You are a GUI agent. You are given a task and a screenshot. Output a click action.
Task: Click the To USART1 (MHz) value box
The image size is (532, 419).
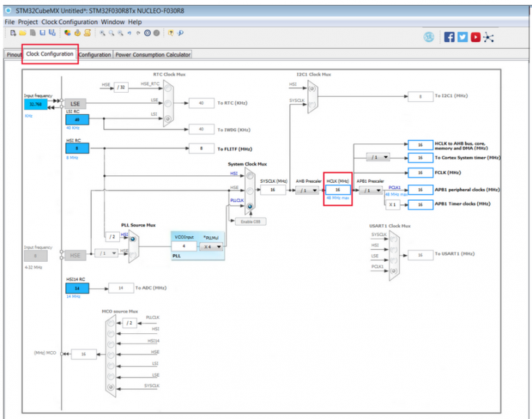pos(420,255)
